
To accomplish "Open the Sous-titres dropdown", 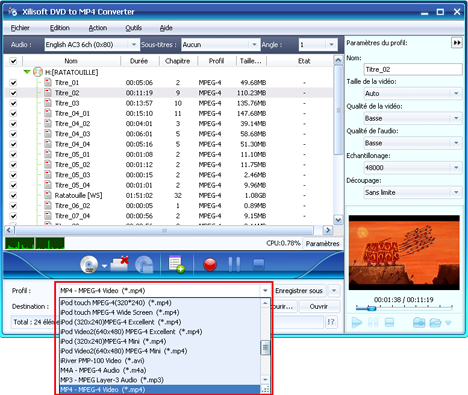I will pyautogui.click(x=254, y=44).
